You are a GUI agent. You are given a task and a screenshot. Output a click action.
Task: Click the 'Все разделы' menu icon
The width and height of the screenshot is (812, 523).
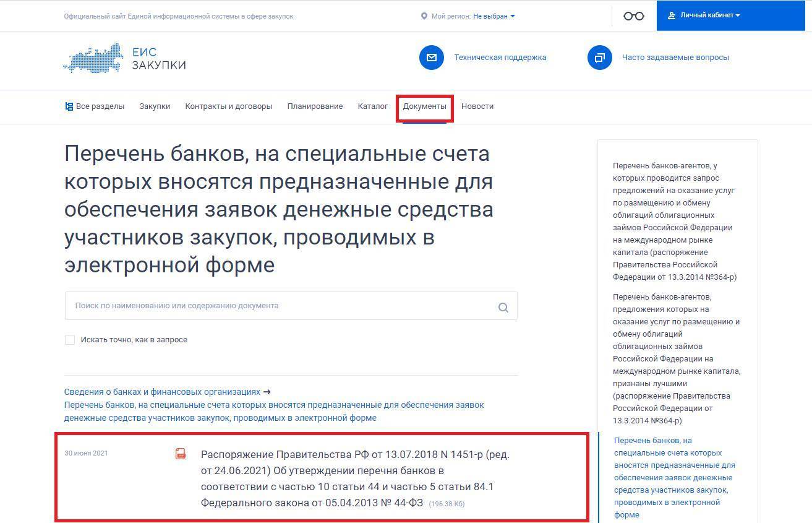pyautogui.click(x=69, y=106)
